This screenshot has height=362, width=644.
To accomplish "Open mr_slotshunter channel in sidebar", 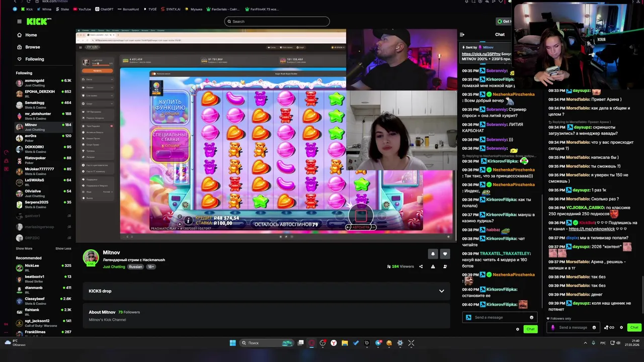I will pos(43,116).
